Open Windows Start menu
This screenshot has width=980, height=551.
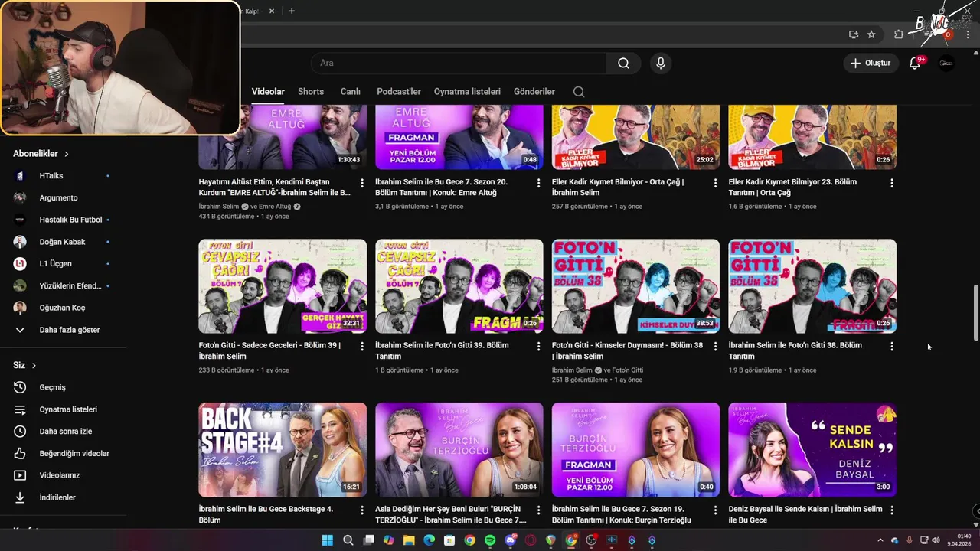(328, 540)
